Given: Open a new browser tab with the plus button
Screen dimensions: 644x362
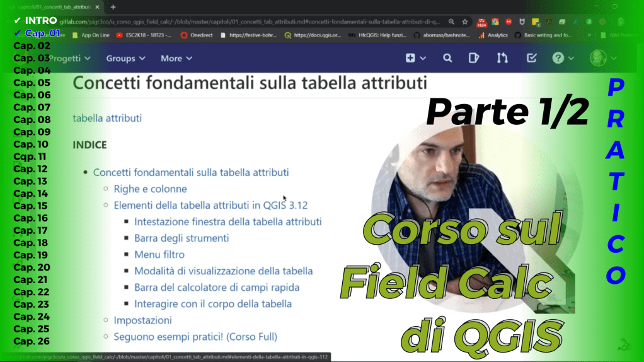Looking at the screenshot, I should (x=113, y=7).
